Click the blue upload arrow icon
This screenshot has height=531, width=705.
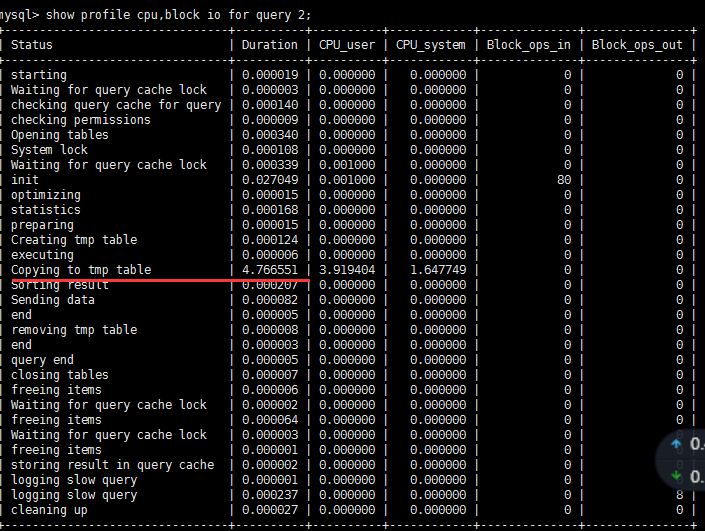coord(676,444)
